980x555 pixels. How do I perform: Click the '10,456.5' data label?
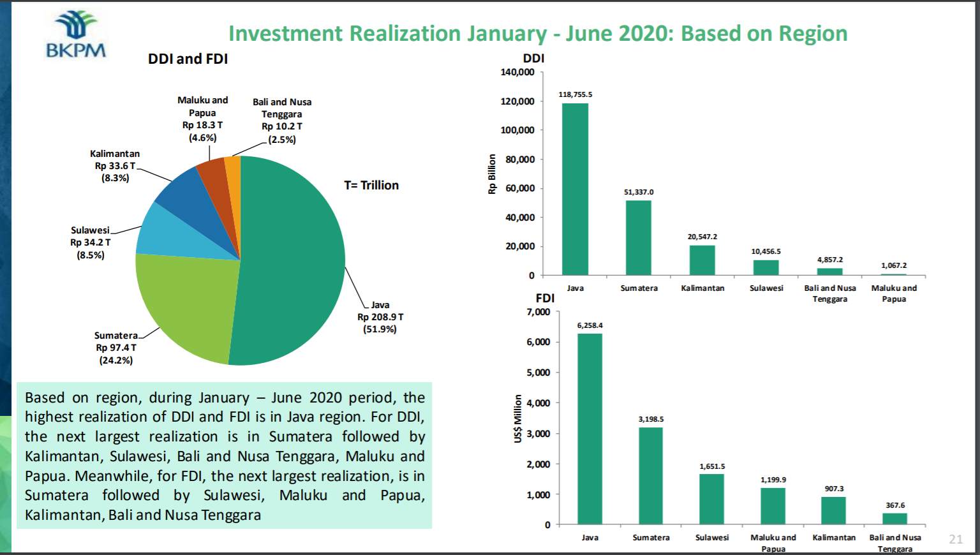tap(766, 251)
